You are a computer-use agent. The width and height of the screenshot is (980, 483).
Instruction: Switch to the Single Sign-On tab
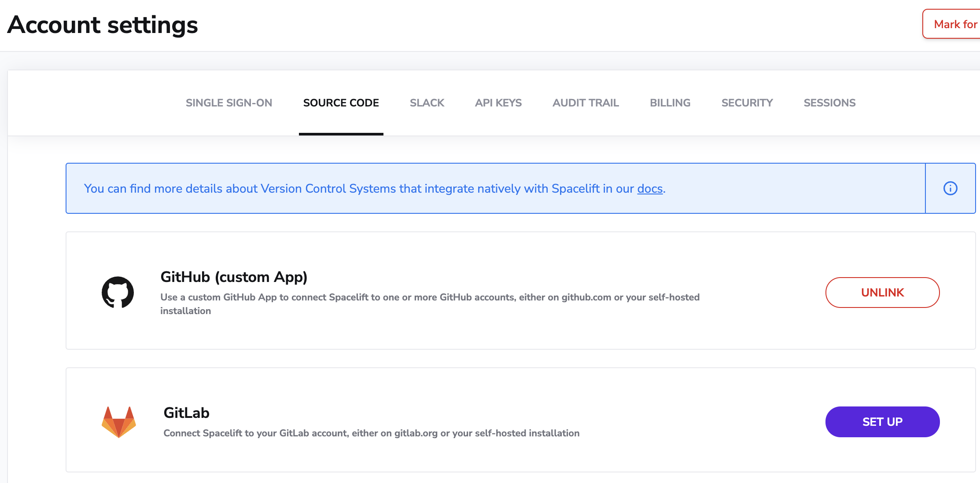coord(229,102)
